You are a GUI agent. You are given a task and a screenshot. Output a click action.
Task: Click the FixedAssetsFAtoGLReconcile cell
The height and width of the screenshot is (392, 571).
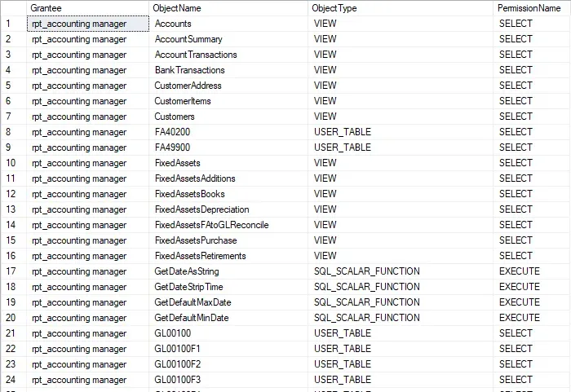(x=211, y=225)
